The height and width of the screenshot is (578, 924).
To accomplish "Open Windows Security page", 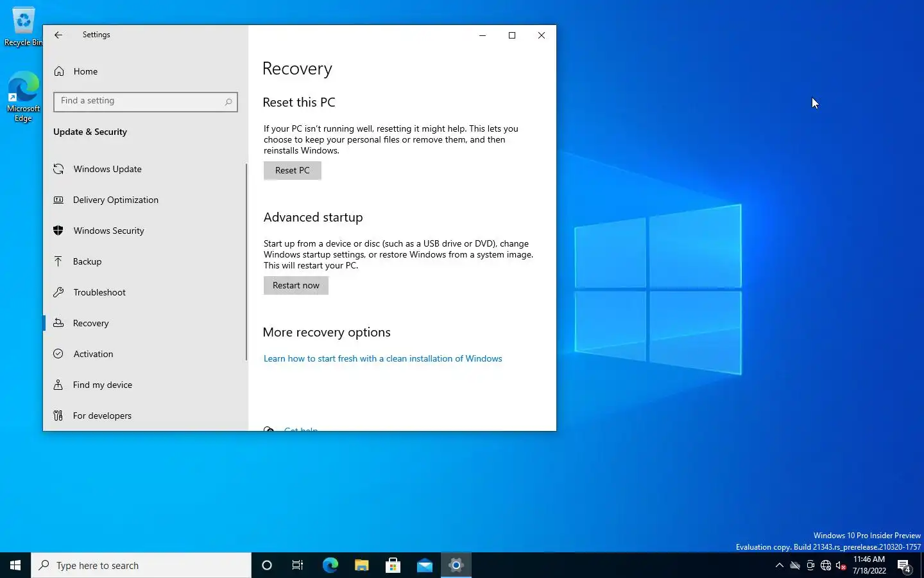I will (x=146, y=231).
